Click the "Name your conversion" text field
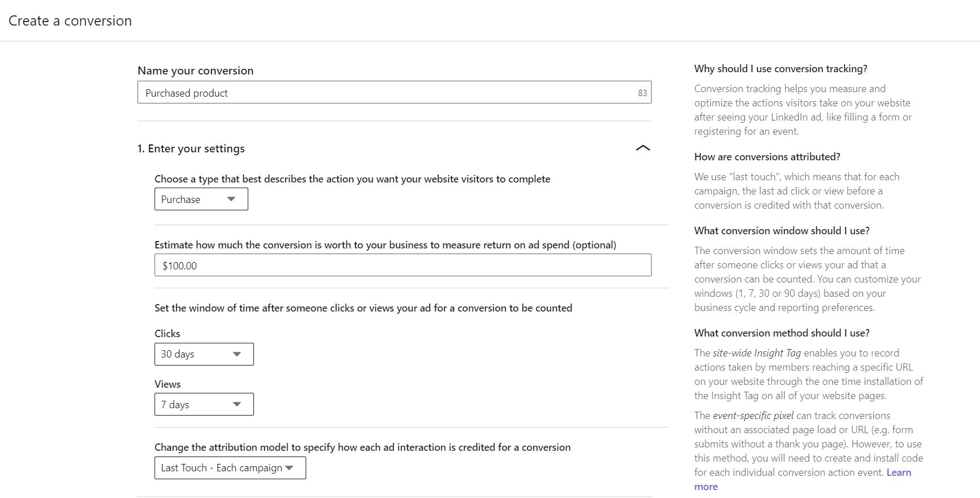The image size is (980, 498). 386,93
